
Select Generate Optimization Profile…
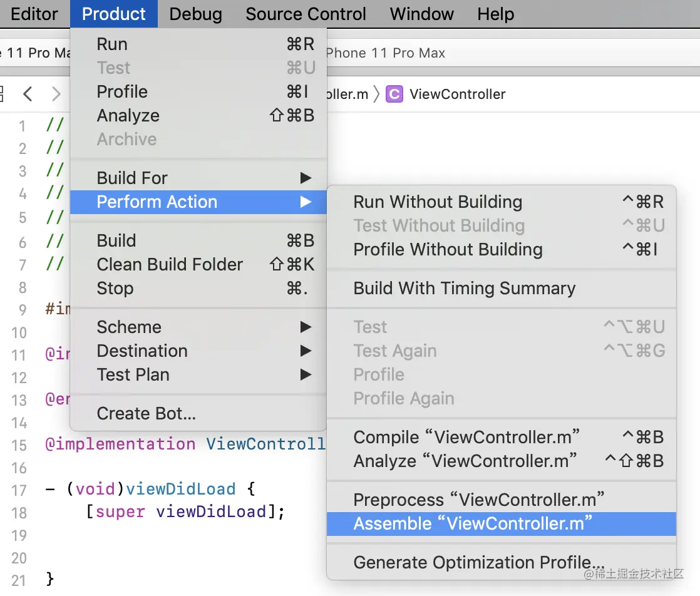(x=479, y=562)
